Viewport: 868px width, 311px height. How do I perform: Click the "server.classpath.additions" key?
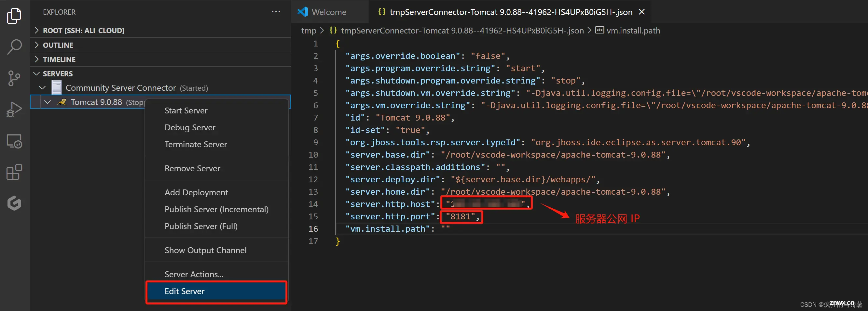point(416,167)
